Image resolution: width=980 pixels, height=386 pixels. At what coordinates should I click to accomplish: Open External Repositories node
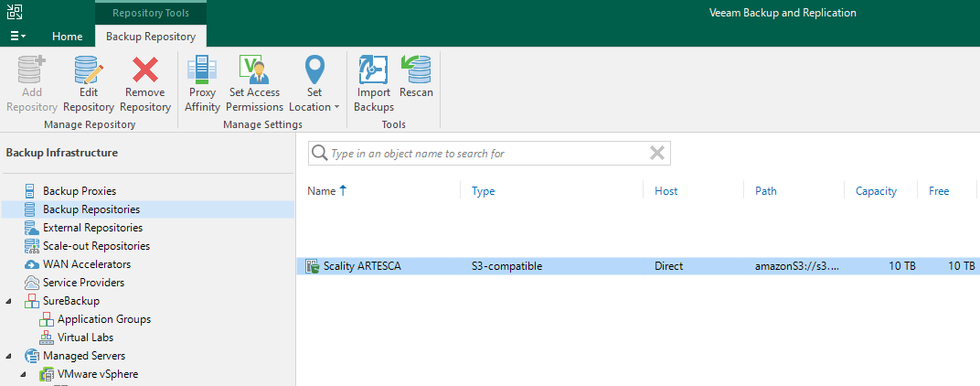92,228
